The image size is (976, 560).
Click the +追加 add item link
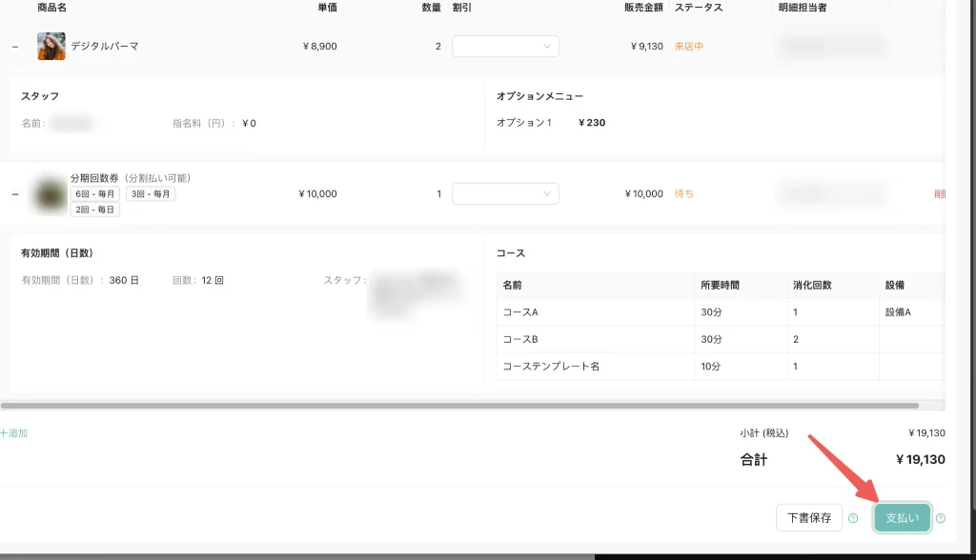pyautogui.click(x=14, y=433)
